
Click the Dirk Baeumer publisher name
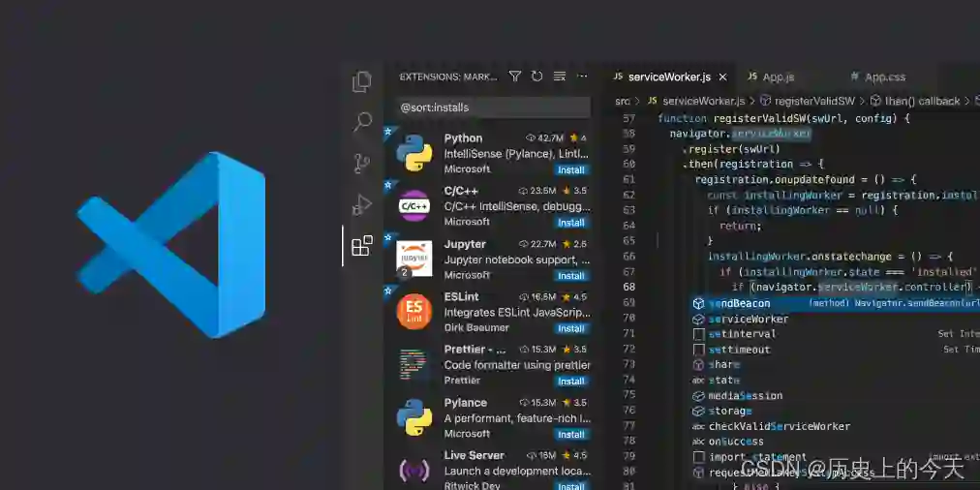[x=476, y=327]
